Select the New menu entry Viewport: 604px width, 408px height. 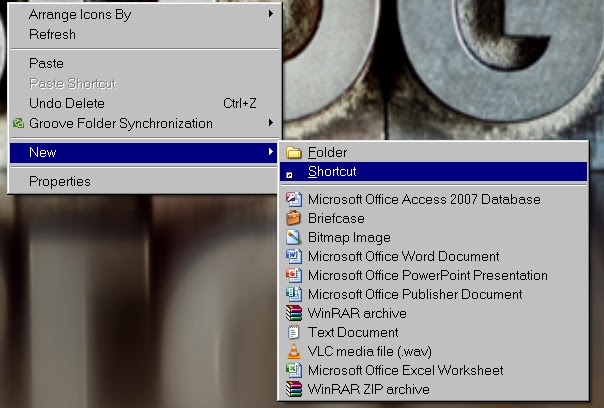click(x=144, y=152)
